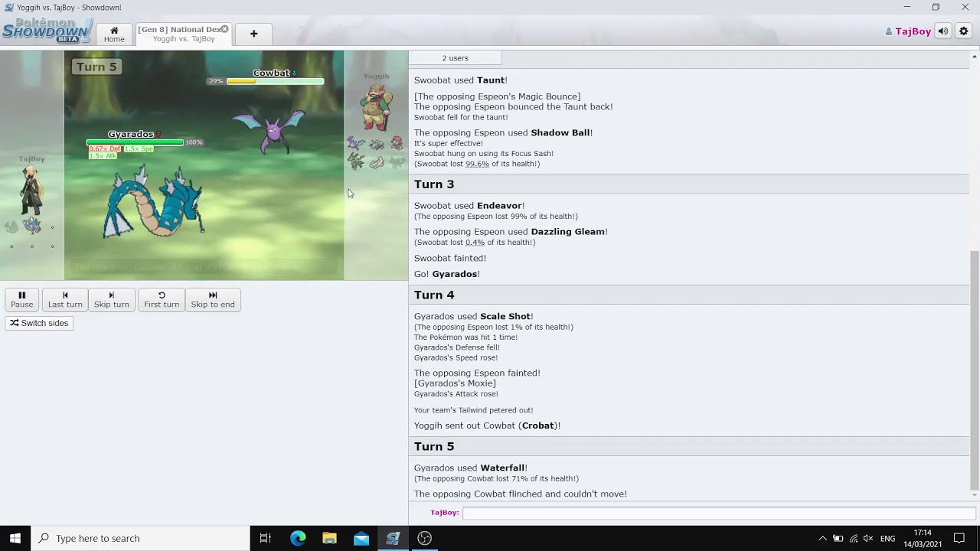Open the network status tray icon
Image resolution: width=980 pixels, height=551 pixels.
tap(854, 538)
